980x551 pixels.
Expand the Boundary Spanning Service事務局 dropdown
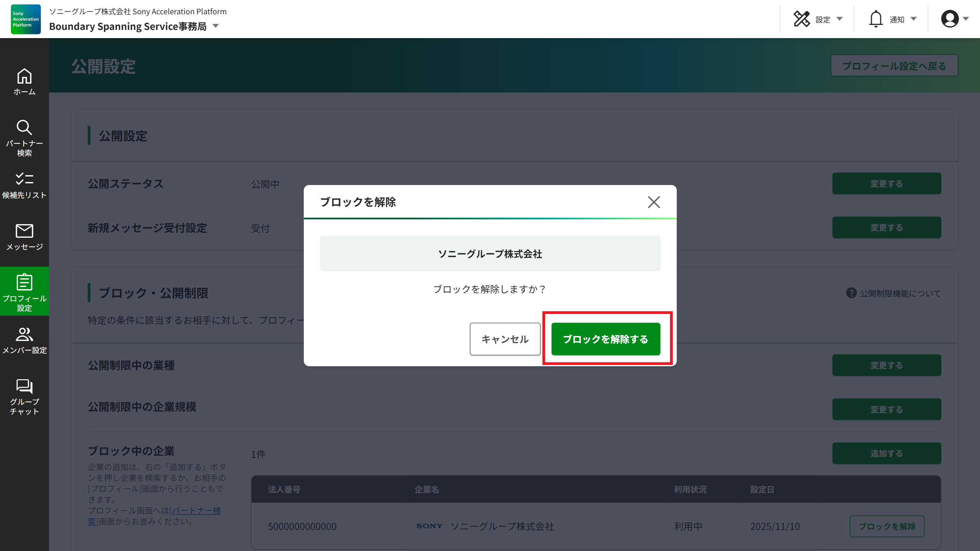point(216,26)
